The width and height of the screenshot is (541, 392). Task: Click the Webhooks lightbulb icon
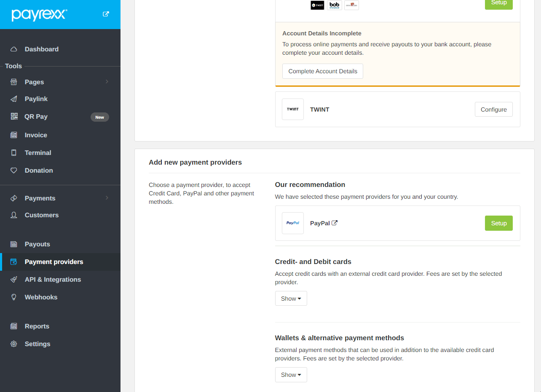(x=14, y=297)
